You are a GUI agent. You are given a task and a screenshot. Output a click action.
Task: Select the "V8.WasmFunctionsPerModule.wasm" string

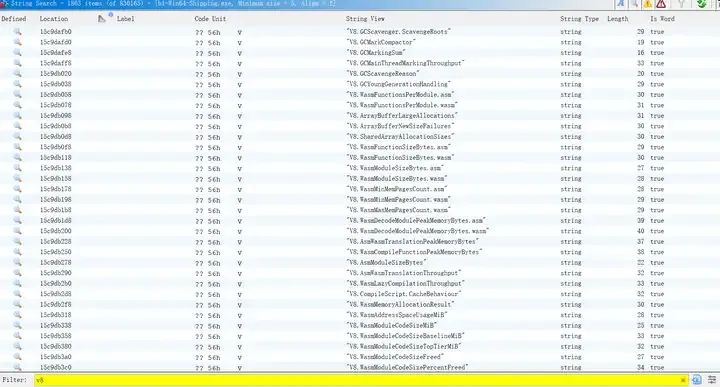click(402, 105)
